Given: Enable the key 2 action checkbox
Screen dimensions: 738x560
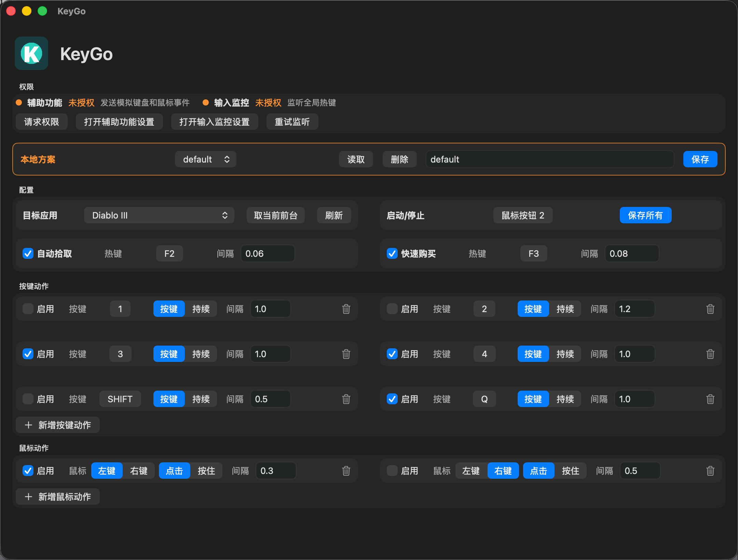Looking at the screenshot, I should [x=392, y=309].
